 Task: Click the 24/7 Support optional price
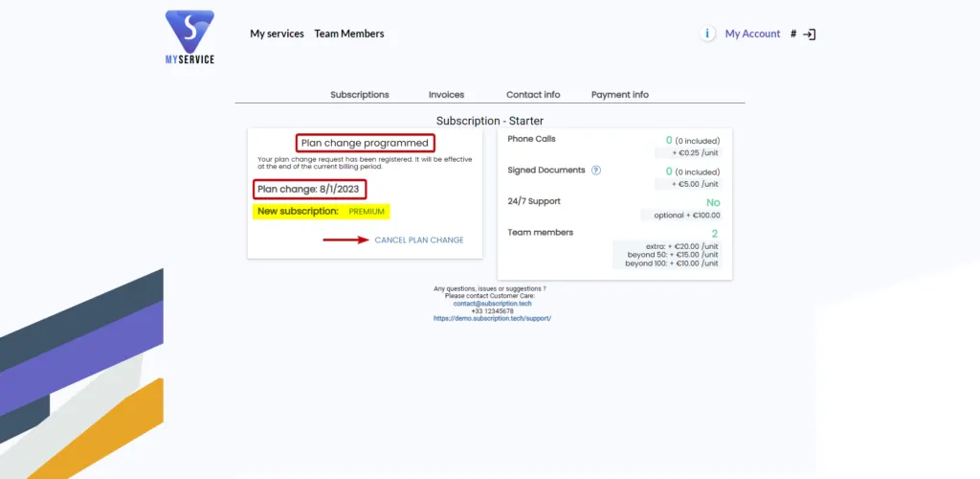[x=687, y=216]
